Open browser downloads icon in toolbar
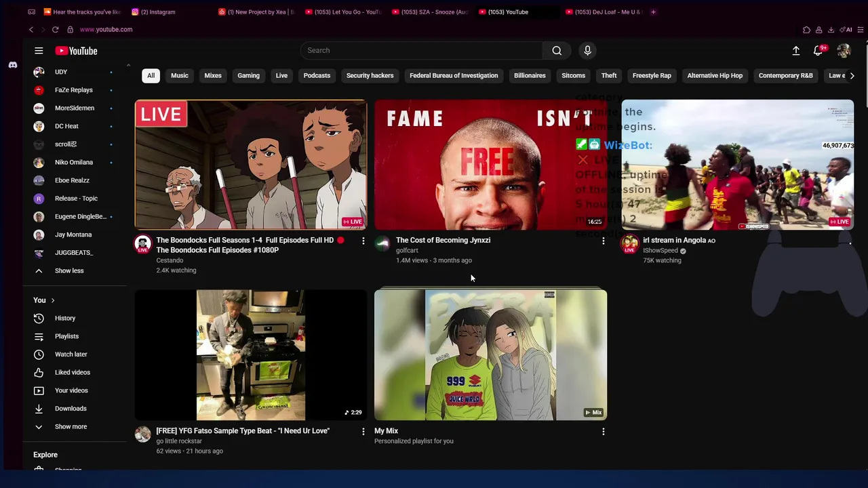The image size is (868, 488). 831,30
